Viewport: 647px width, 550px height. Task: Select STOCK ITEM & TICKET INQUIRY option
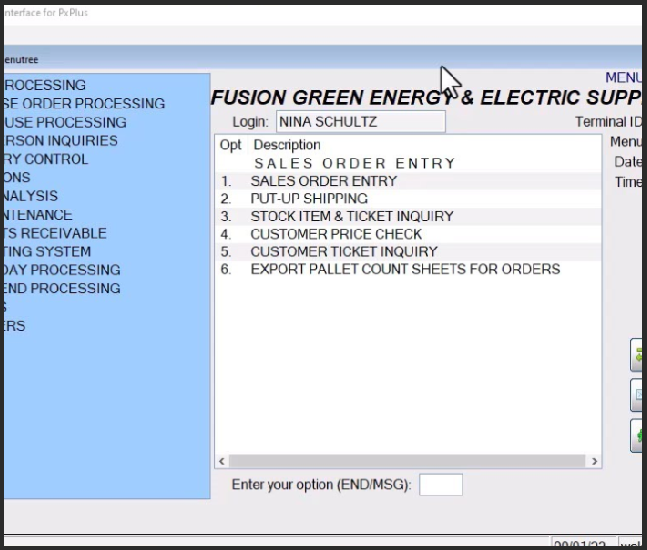(x=408, y=216)
